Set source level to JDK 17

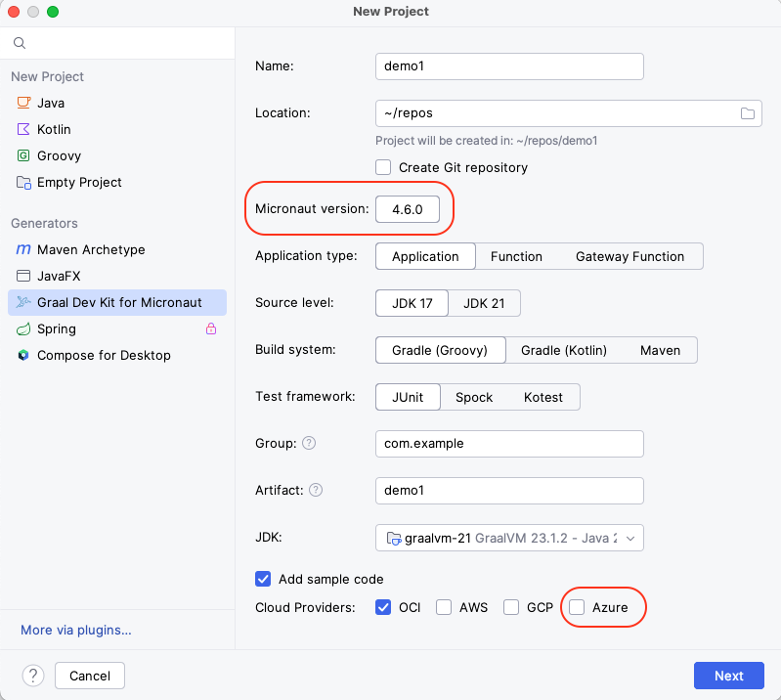(x=412, y=303)
